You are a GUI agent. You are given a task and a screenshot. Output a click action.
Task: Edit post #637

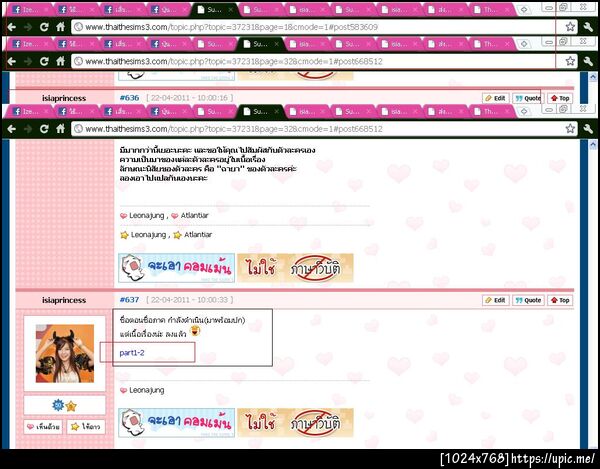(496, 300)
